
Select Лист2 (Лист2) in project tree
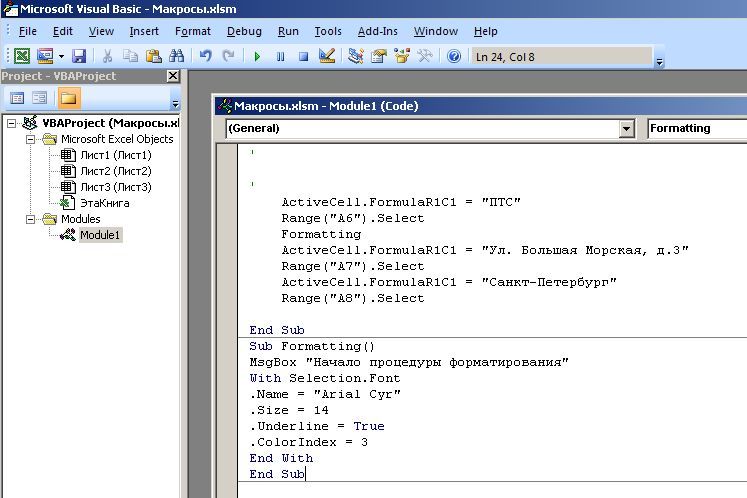tap(116, 171)
